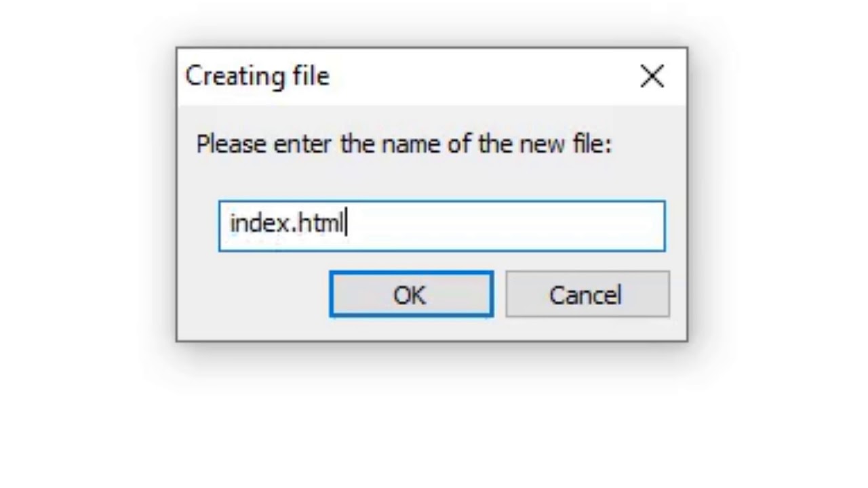Image resolution: width=868 pixels, height=488 pixels.
Task: Click the word 'file' in the title
Action: 311,76
